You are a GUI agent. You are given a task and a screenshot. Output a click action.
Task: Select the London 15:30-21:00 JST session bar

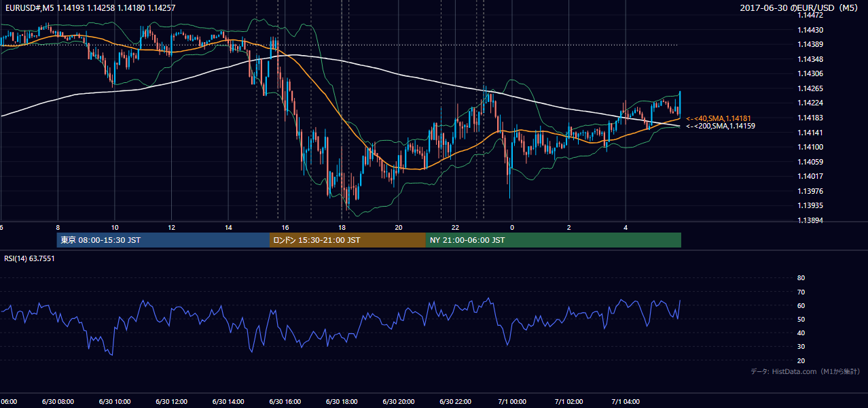348,240
